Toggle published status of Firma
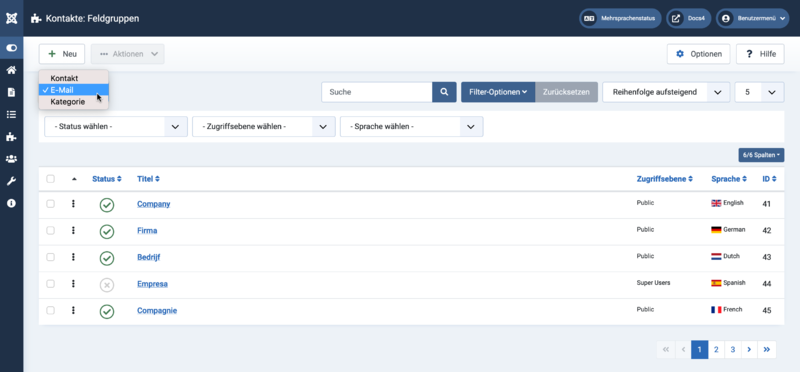Image resolution: width=800 pixels, height=372 pixels. tap(107, 232)
